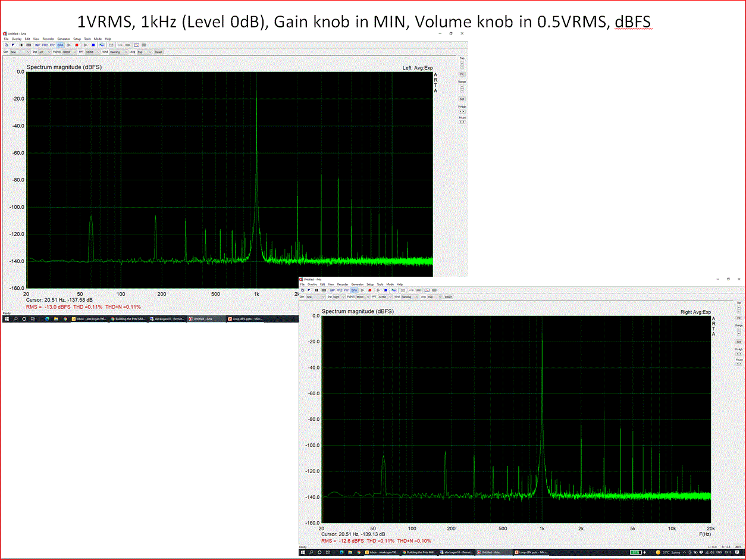Screen dimensions: 746x560
Task: Open Inp Right channel dropdown in lower-right Arta
Action: click(x=339, y=297)
